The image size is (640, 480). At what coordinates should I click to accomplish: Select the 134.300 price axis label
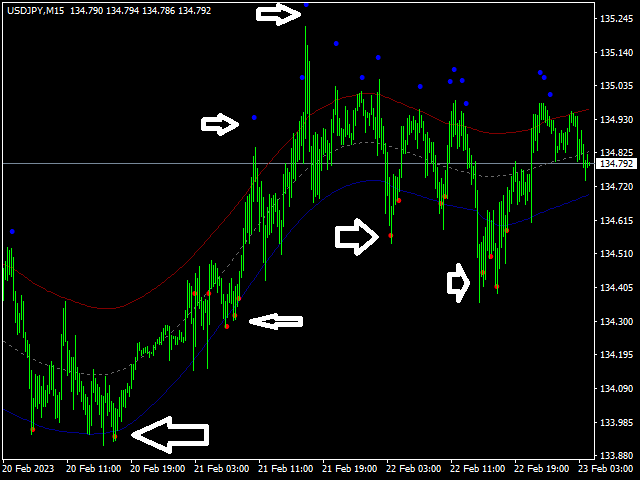coord(616,322)
